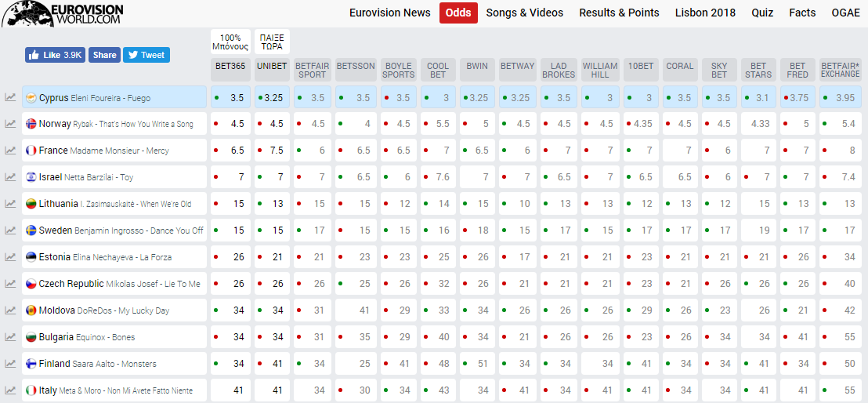Viewport: 868px width, 403px height.
Task: Click the 10BET column header
Action: tap(641, 70)
